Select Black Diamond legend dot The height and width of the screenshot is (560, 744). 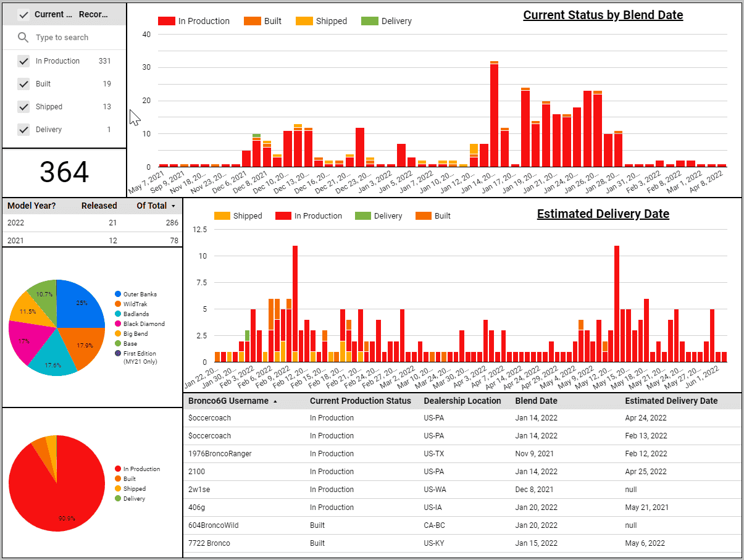(x=117, y=324)
